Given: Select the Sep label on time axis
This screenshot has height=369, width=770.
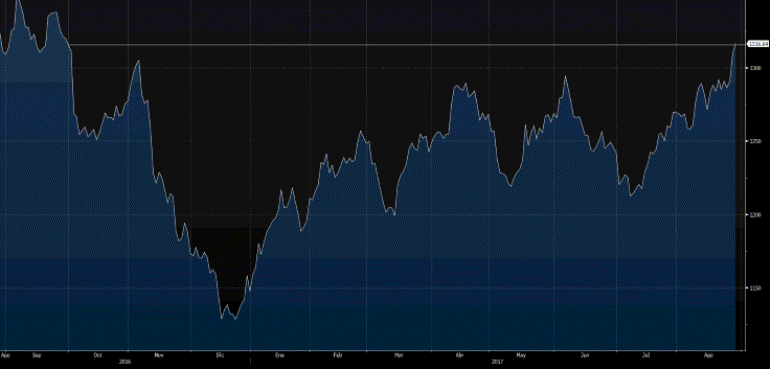Looking at the screenshot, I should 36,354.
